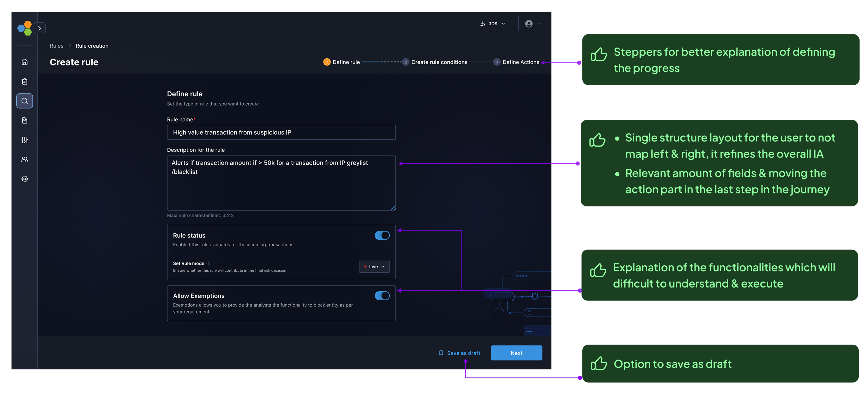
Task: Open the document icon in sidebar
Action: [x=25, y=120]
